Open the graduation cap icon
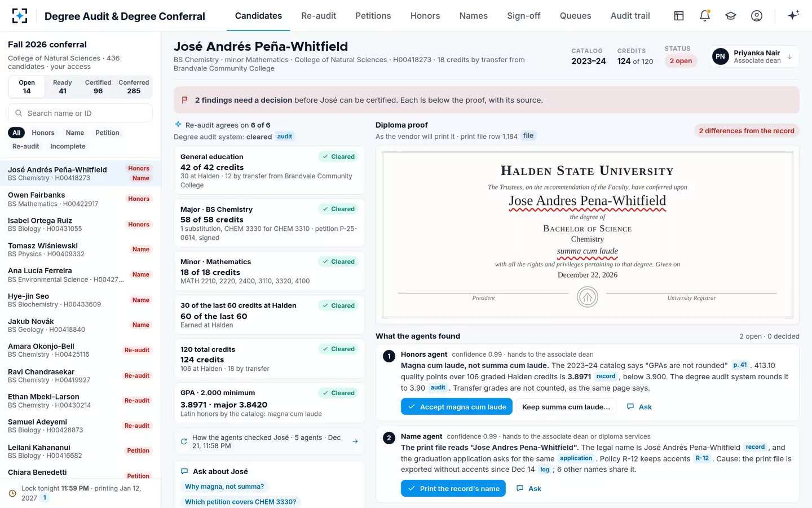Viewport: 812px width, 508px height. coord(731,16)
